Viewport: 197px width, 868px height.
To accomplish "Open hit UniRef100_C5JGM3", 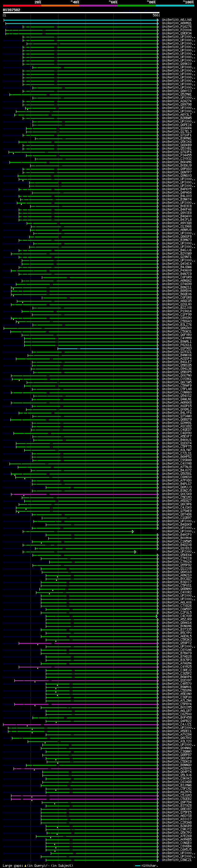I will (176, 795).
